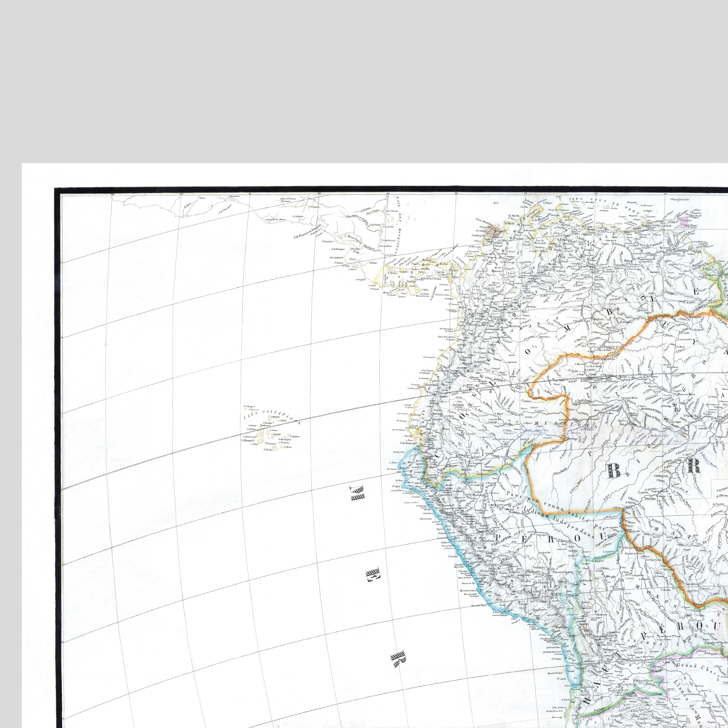Click the 'G. de Maracaybo' gulf label

coord(542,217)
